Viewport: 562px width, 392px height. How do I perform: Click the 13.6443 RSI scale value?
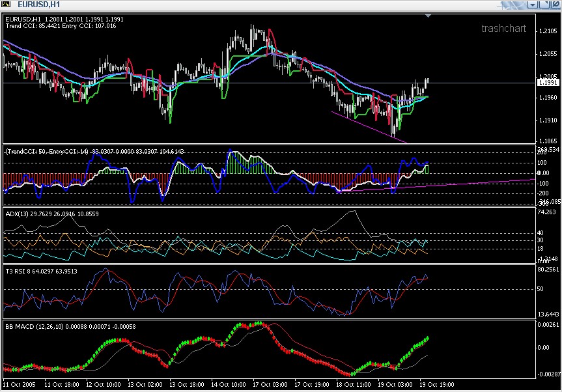pos(548,315)
